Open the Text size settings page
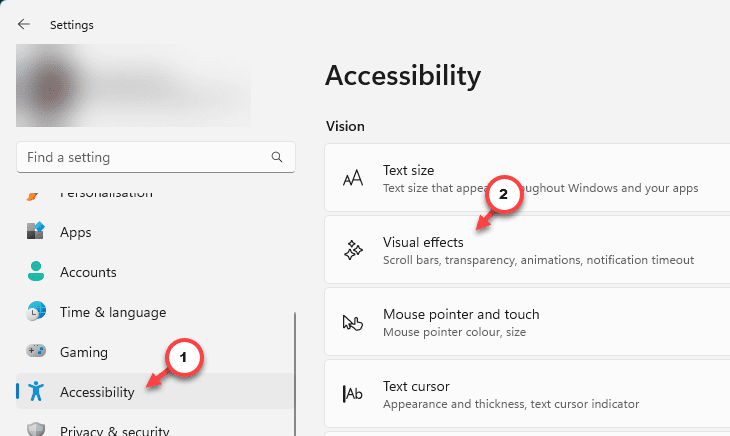Image resolution: width=730 pixels, height=436 pixels. 527,178
